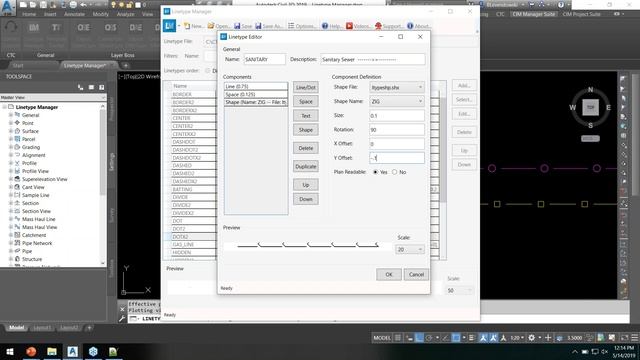Open Help in the Linetype Manager toolbar
This screenshot has height=360, width=640.
(332, 26)
